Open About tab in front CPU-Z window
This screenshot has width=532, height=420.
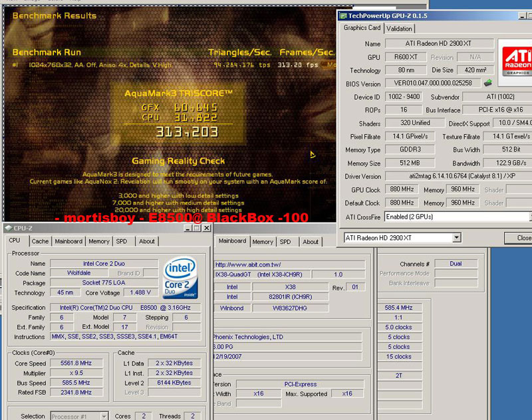[147, 241]
